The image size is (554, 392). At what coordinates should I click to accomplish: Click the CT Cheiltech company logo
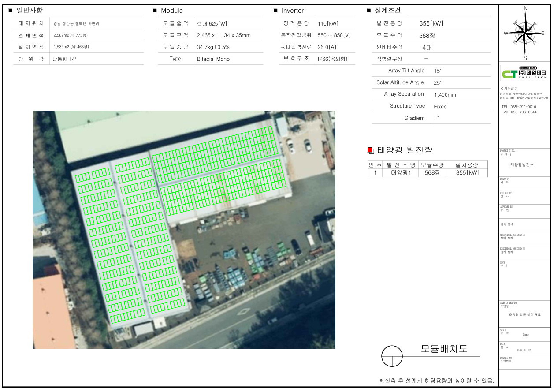point(524,73)
